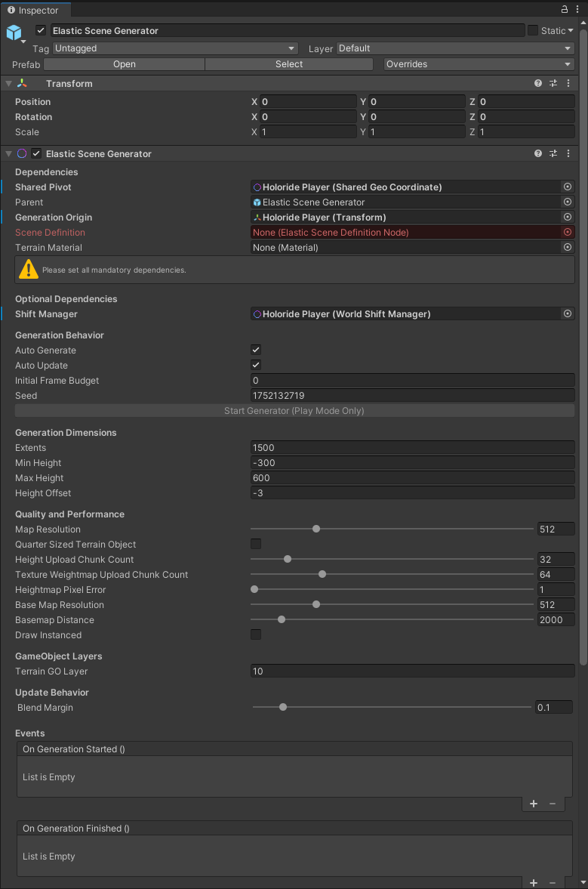Click the Map Resolution slider handle

click(316, 529)
